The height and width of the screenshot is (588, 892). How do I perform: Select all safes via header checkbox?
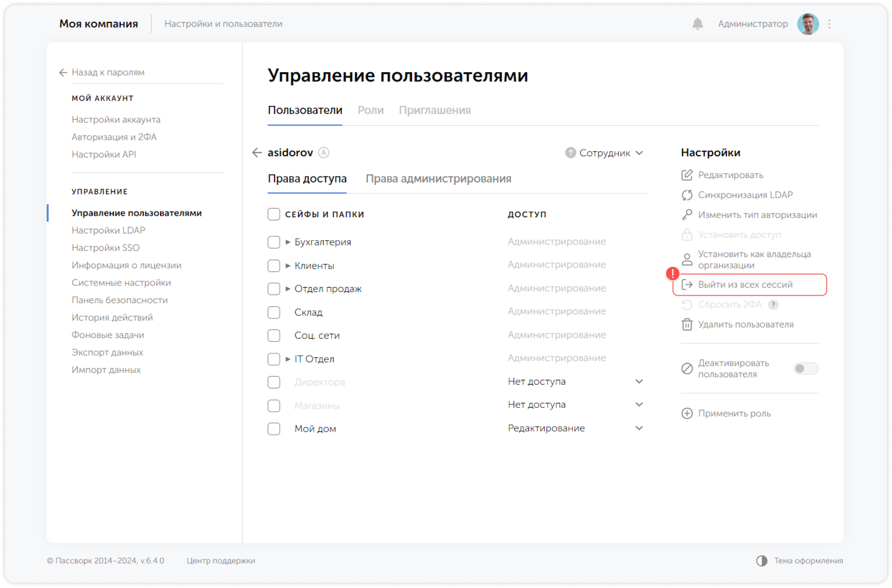(273, 214)
